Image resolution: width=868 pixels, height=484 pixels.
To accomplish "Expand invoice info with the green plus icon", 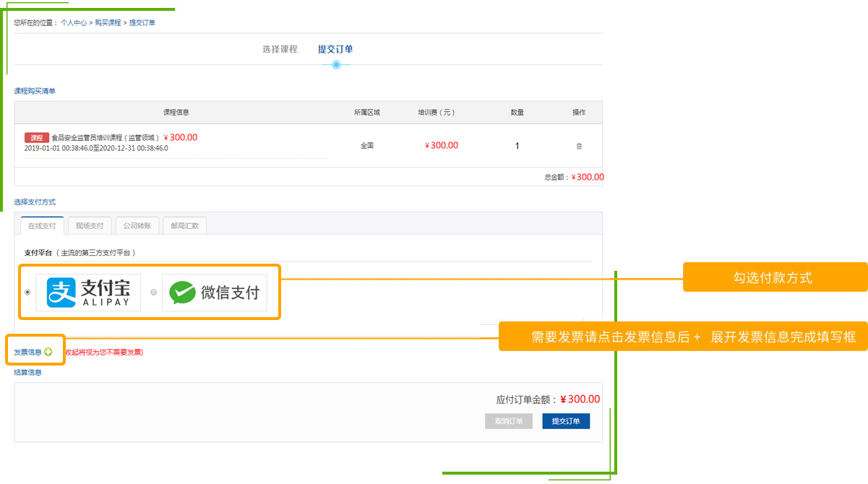I will [48, 352].
